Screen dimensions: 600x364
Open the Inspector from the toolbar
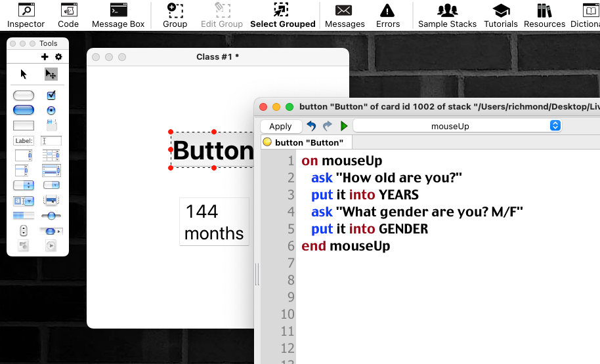26,15
